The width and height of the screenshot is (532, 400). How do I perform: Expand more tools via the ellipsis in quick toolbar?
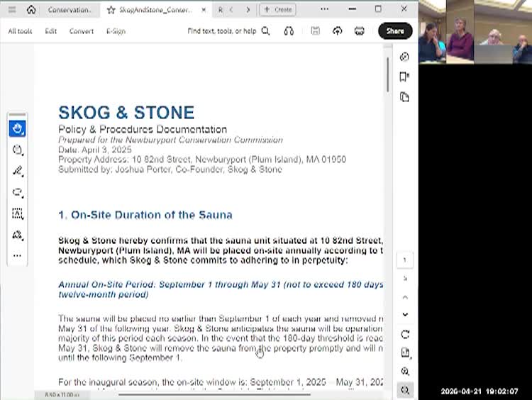point(17,255)
